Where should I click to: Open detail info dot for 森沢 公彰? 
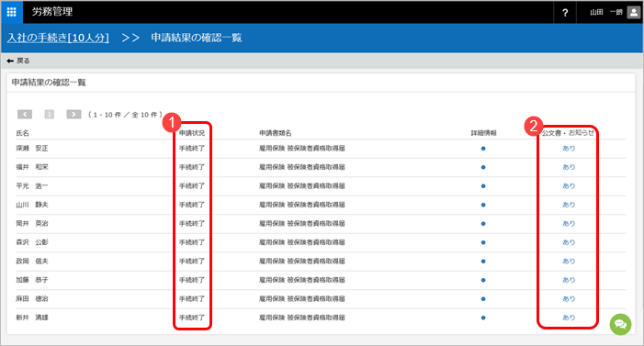[483, 242]
